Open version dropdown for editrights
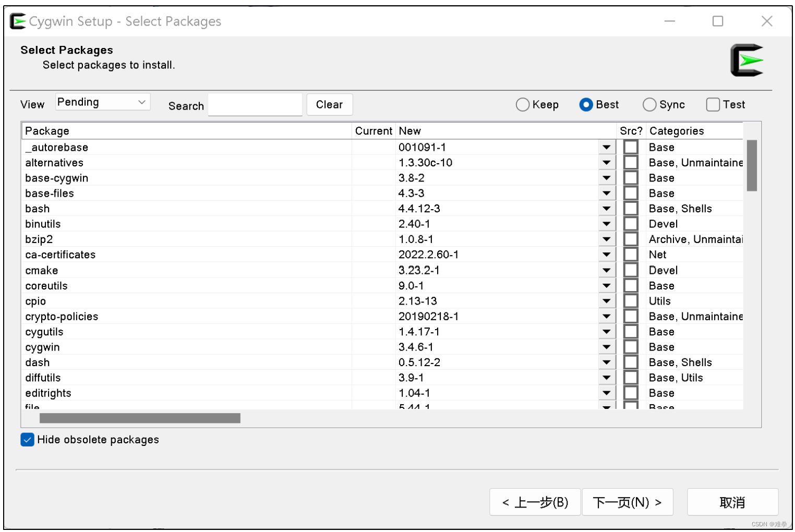This screenshot has height=532, width=795. (606, 393)
